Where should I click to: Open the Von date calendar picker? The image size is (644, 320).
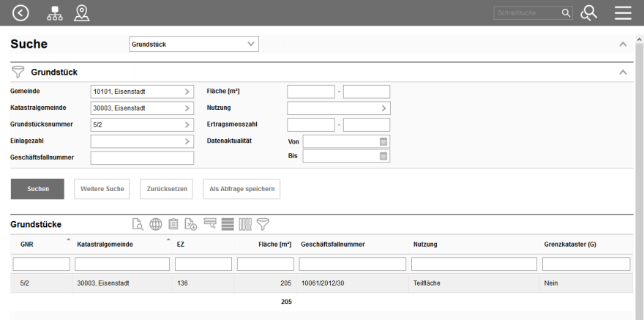[x=383, y=141]
